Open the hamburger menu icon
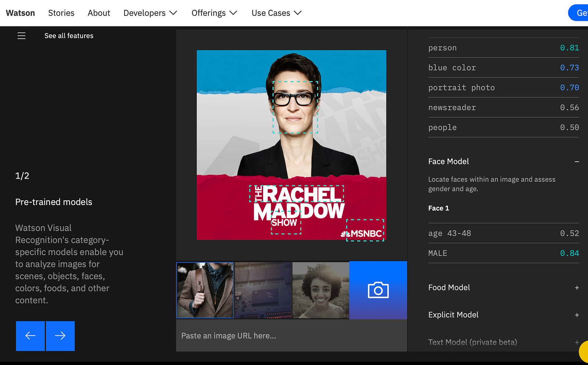Viewport: 588px width, 365px height. coord(21,36)
